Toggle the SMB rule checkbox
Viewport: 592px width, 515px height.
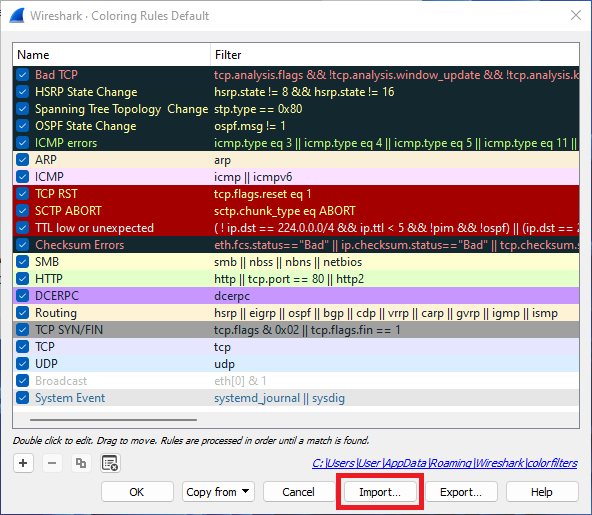pyautogui.click(x=23, y=262)
